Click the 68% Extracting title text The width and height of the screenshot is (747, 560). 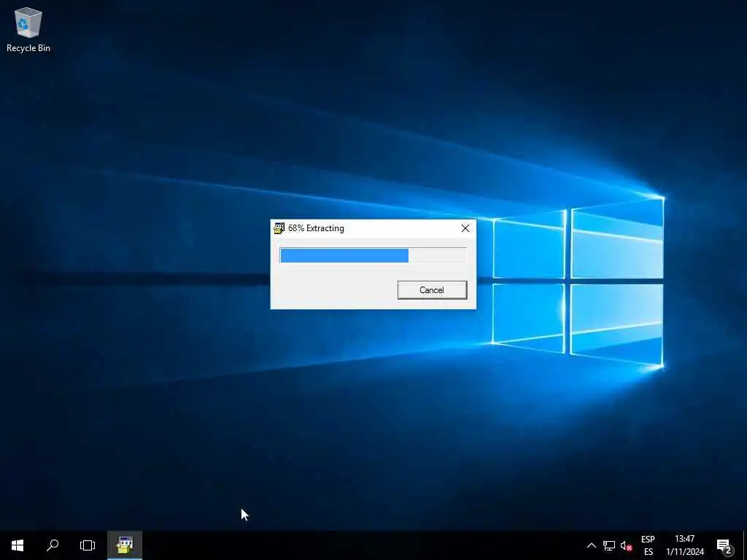coord(316,228)
